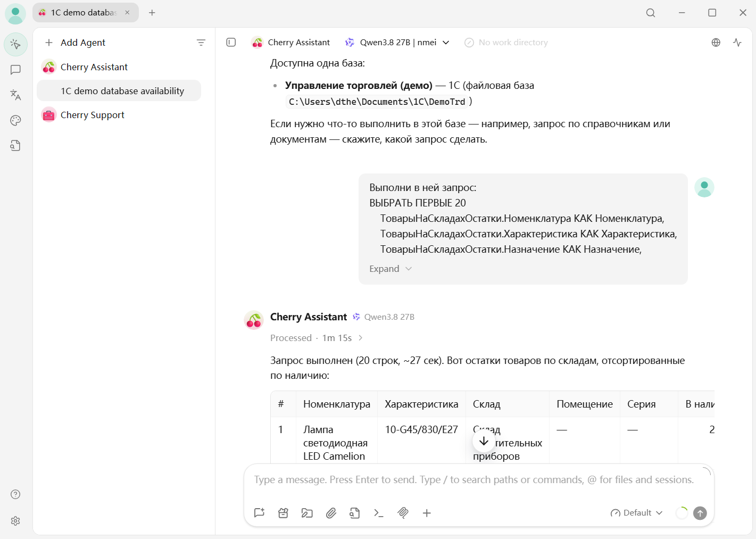This screenshot has height=539, width=756.
Task: Close the 1C demo database tab
Action: 127,13
